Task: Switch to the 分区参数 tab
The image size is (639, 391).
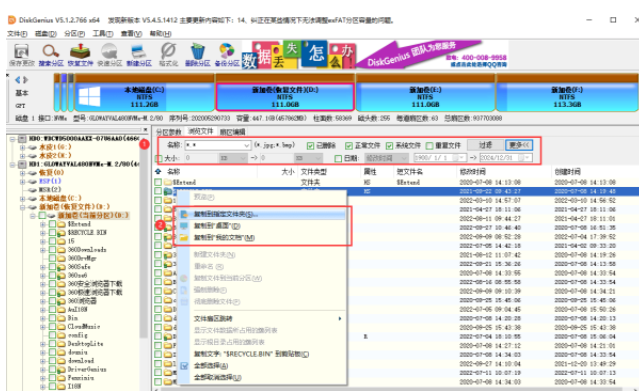Action: coord(169,132)
